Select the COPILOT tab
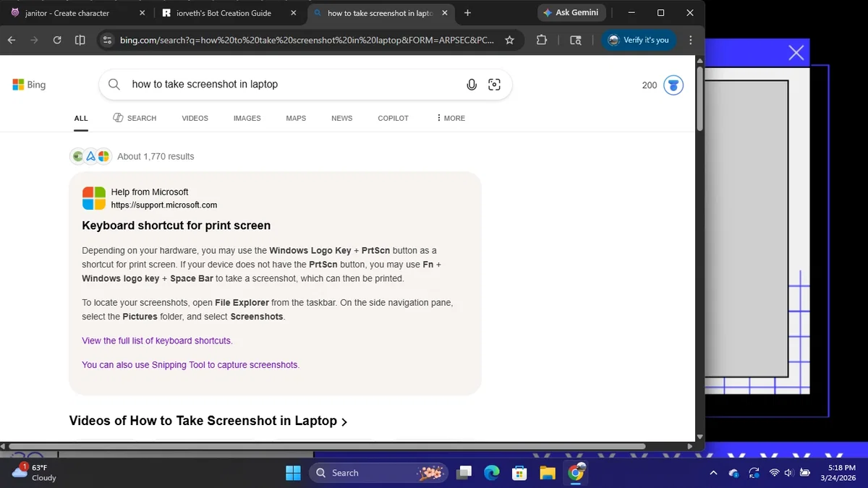The height and width of the screenshot is (488, 868). [393, 119]
